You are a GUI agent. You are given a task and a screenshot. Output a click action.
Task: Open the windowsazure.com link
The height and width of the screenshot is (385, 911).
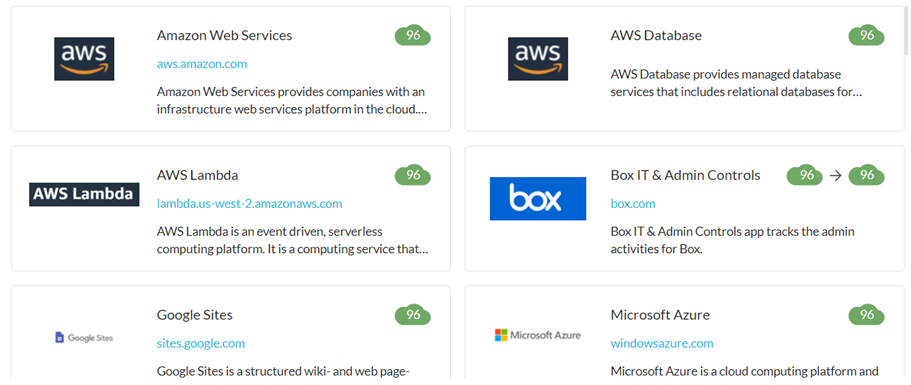[x=662, y=343]
